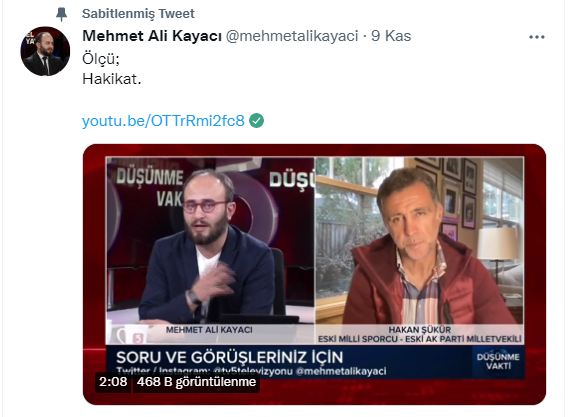Click the green checkmark badge beside link
Image resolution: width=579 pixels, height=417 pixels.
[x=256, y=121]
